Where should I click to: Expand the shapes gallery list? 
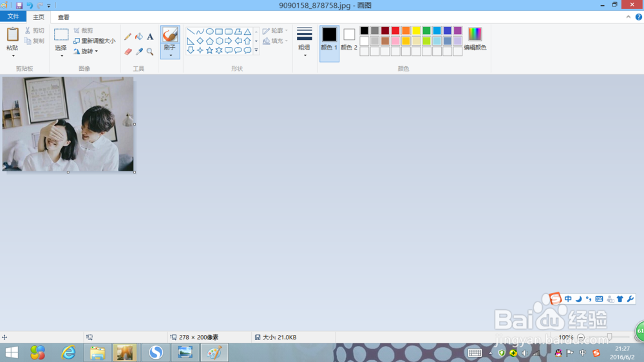[256, 50]
